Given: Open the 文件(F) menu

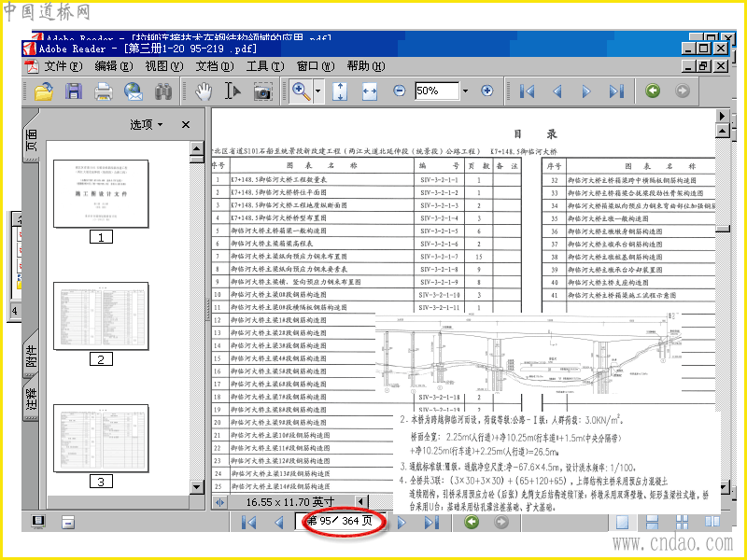Looking at the screenshot, I should (x=63, y=66).
